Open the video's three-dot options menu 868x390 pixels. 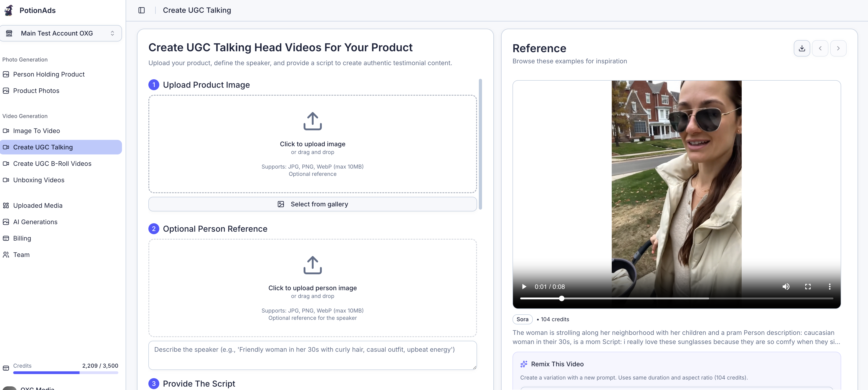[829, 286]
